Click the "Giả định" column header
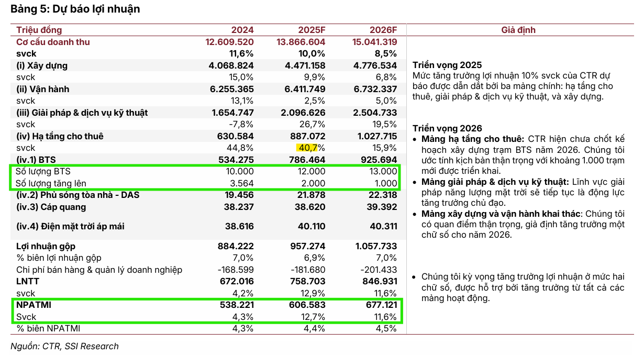 (518, 30)
